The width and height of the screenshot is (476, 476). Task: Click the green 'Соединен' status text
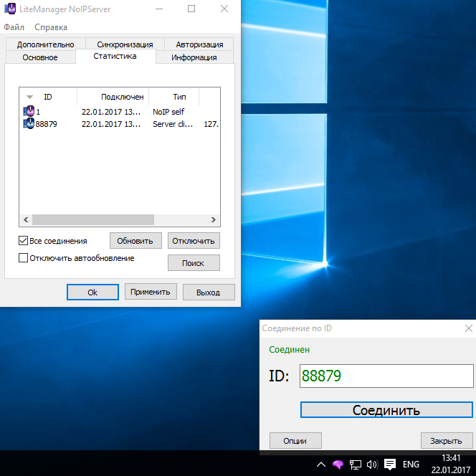coord(289,349)
